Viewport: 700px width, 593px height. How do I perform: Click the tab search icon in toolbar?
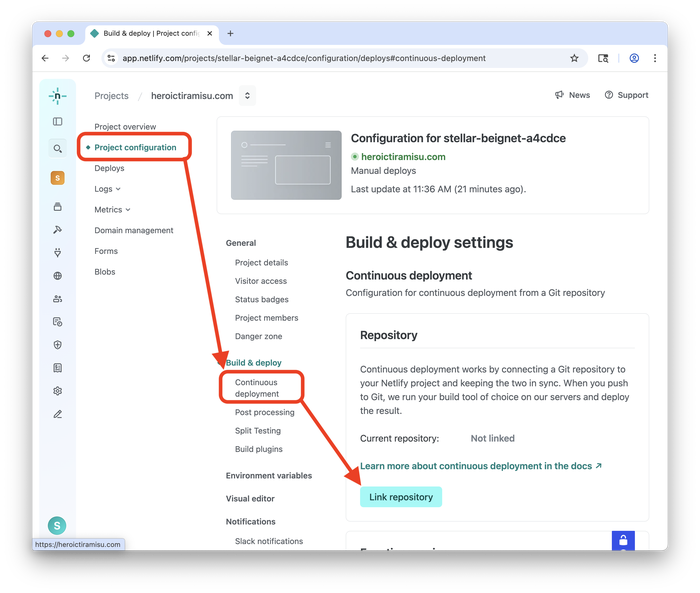[x=603, y=58]
